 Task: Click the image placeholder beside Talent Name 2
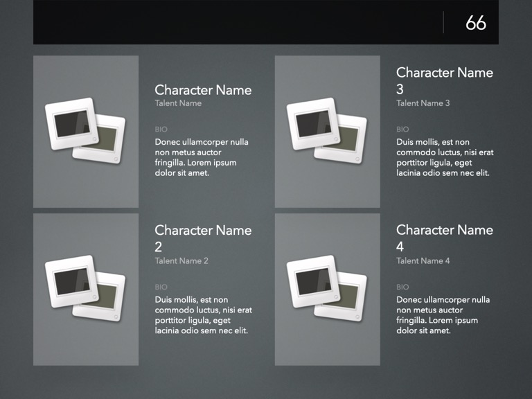(x=86, y=289)
